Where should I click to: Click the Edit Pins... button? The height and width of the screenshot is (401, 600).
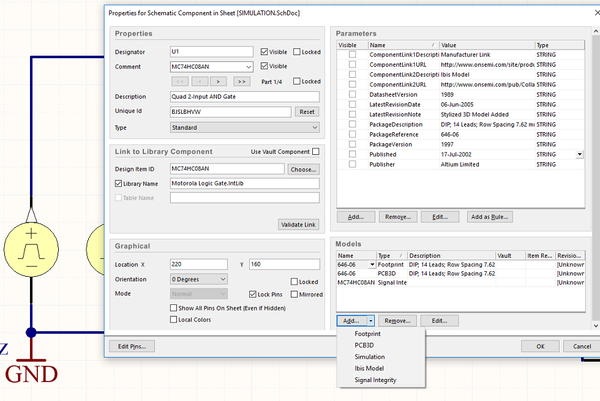(x=132, y=346)
